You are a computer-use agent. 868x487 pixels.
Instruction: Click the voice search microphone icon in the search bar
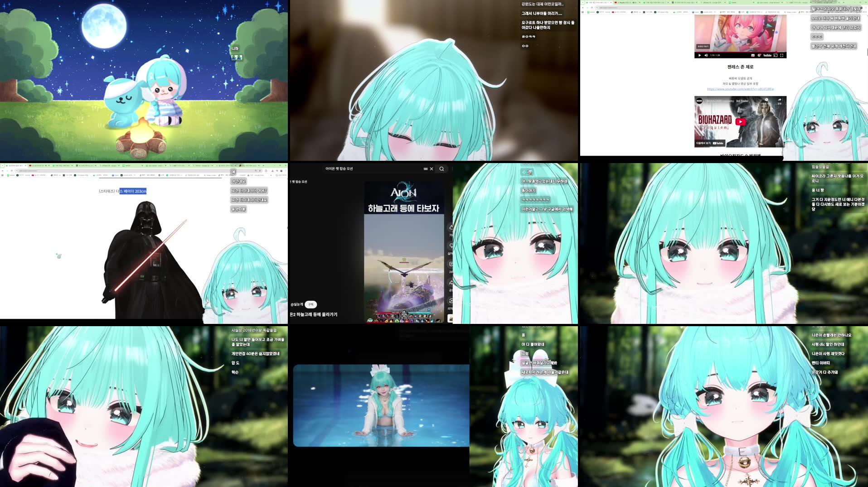426,169
